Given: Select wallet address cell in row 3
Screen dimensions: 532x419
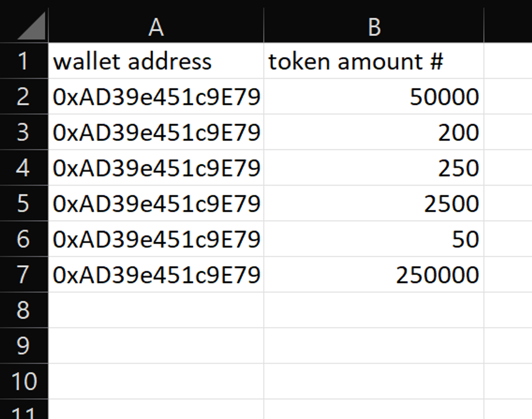Looking at the screenshot, I should click(156, 132).
